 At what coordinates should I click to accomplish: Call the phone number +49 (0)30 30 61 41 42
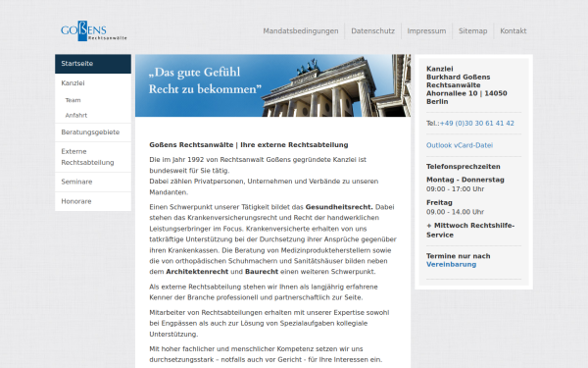(x=476, y=124)
